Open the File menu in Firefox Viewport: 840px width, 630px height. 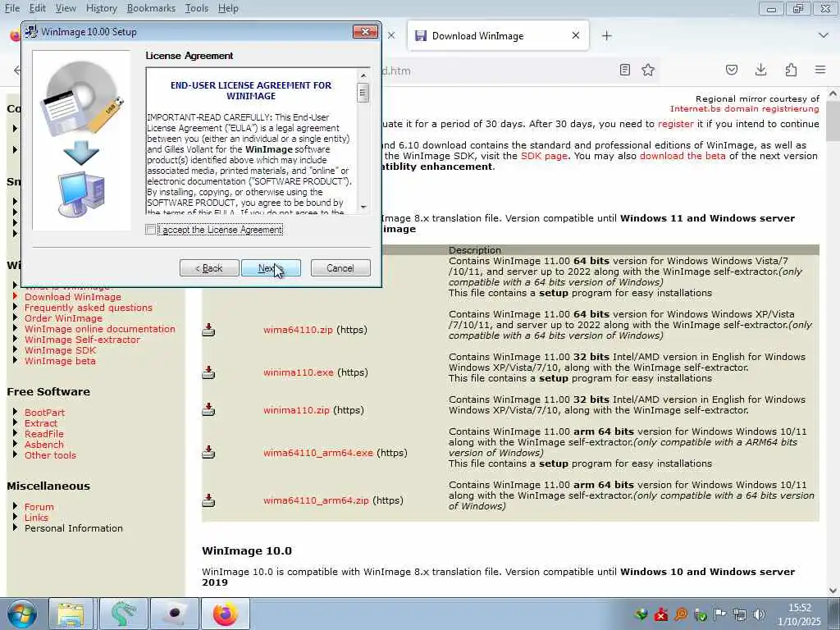[11, 8]
